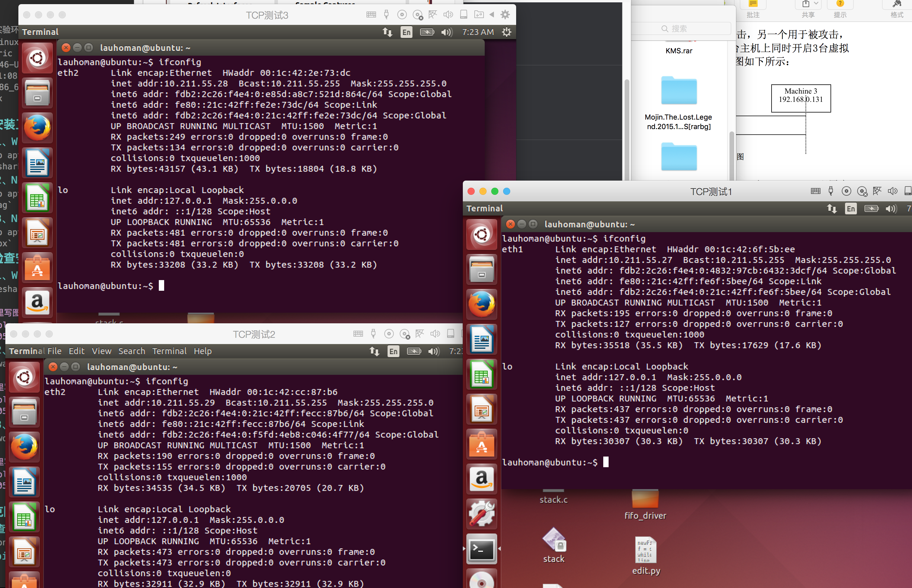Open View menu in TCP测试2 terminal
This screenshot has width=912, height=588.
pyautogui.click(x=102, y=351)
